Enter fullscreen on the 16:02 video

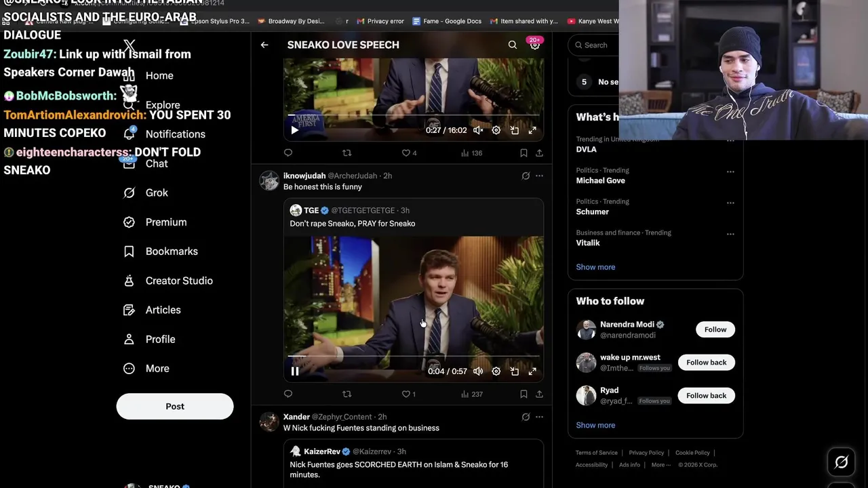click(532, 130)
